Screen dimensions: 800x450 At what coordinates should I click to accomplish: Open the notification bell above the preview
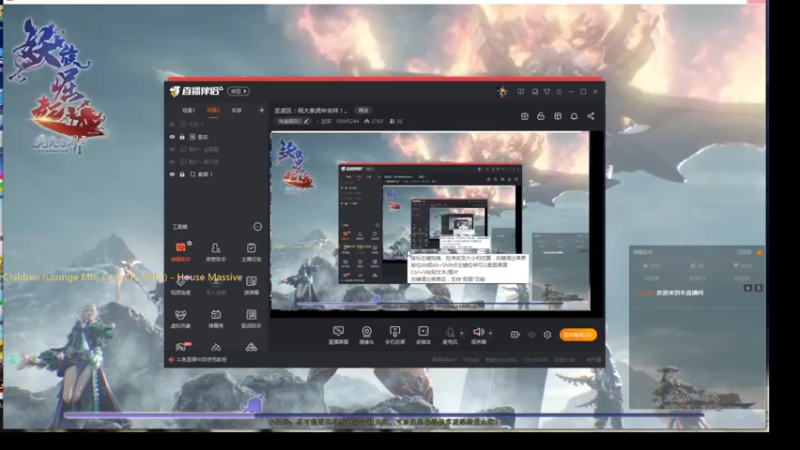tap(574, 116)
